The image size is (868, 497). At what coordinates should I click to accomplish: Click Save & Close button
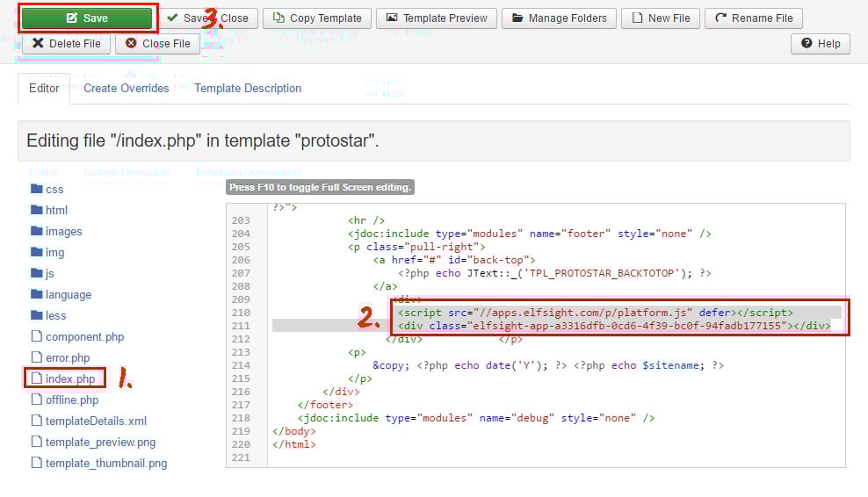point(207,18)
